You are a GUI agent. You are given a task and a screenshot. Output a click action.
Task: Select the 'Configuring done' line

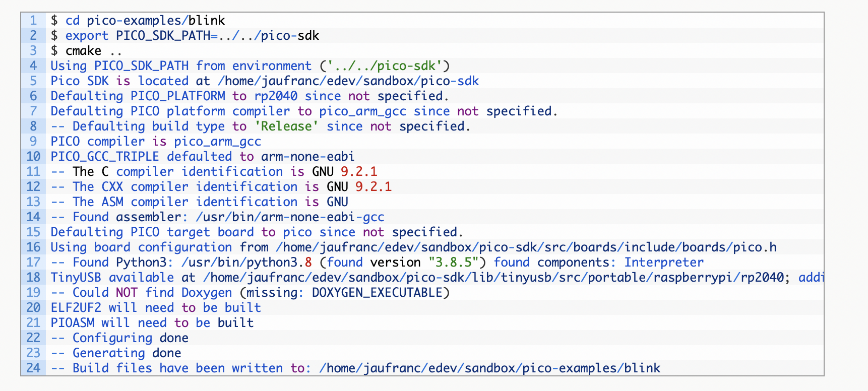(119, 338)
